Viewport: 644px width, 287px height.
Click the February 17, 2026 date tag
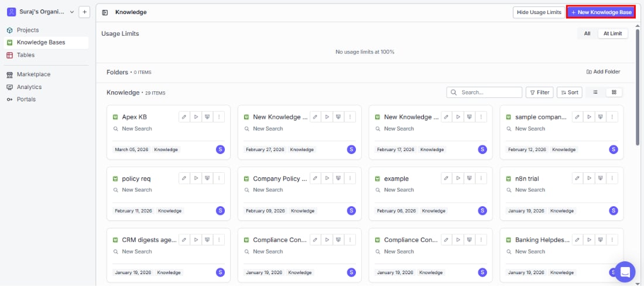(x=396, y=150)
